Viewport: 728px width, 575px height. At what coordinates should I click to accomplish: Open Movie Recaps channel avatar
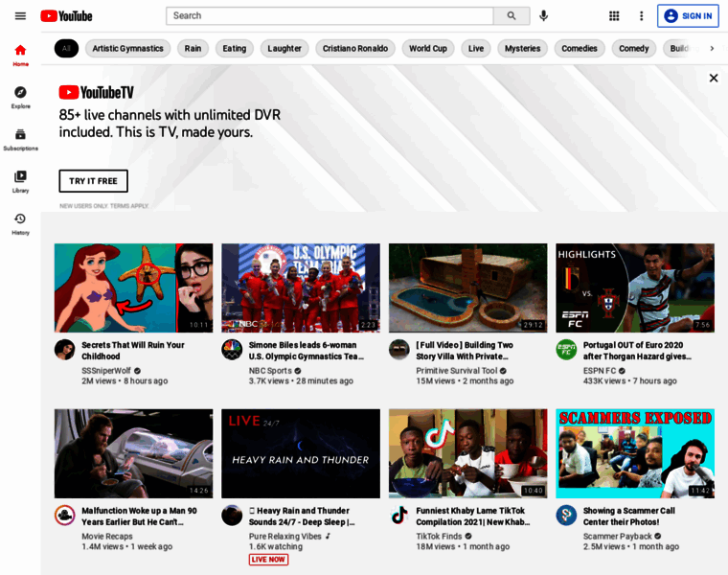pos(64,515)
